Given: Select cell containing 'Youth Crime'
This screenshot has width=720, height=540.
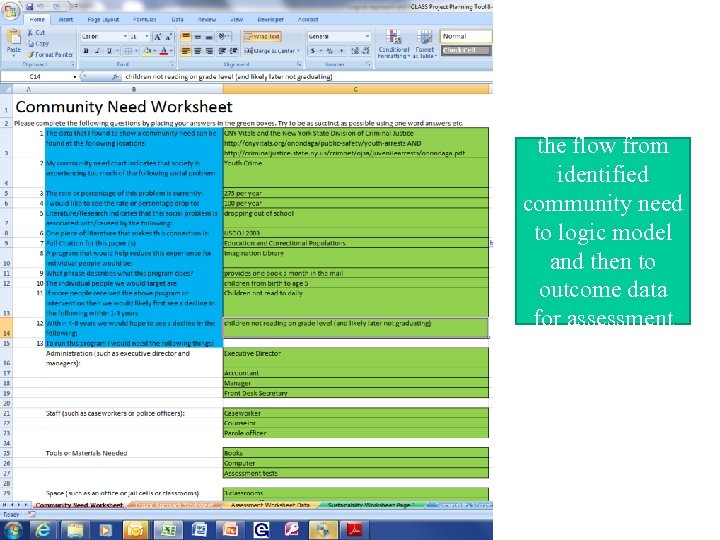Looking at the screenshot, I should pos(355,173).
